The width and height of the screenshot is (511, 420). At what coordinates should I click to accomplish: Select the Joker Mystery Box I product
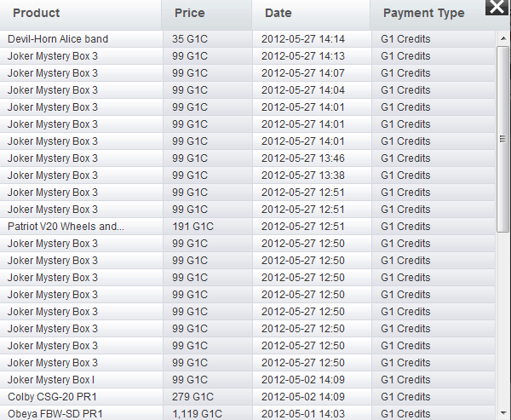51,380
